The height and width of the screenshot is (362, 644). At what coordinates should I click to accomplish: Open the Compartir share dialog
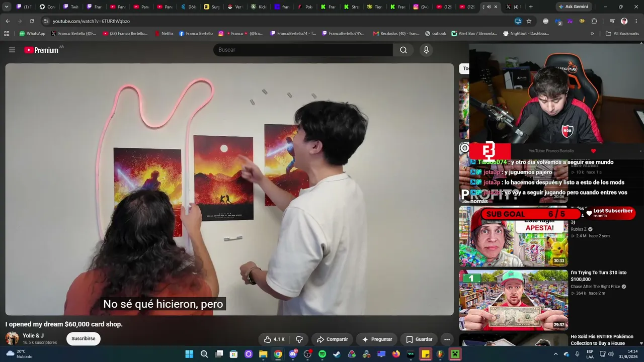332,339
